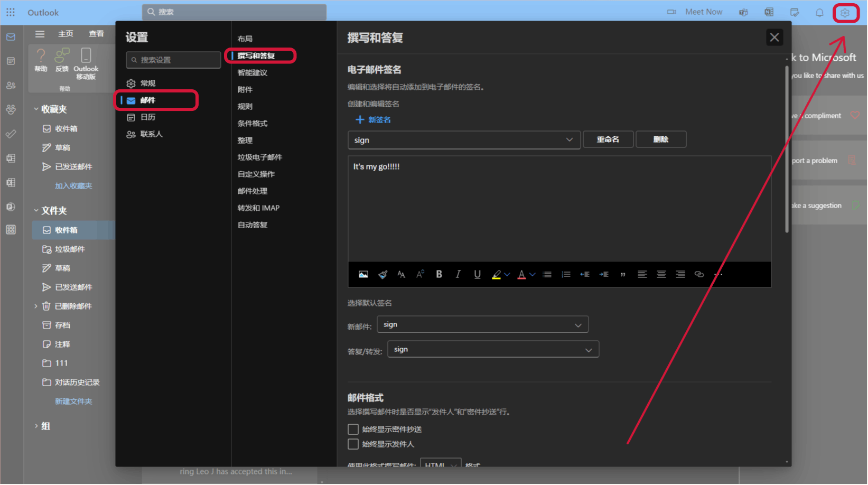The width and height of the screenshot is (868, 485).
Task: Open the notifications bell icon
Action: [820, 13]
